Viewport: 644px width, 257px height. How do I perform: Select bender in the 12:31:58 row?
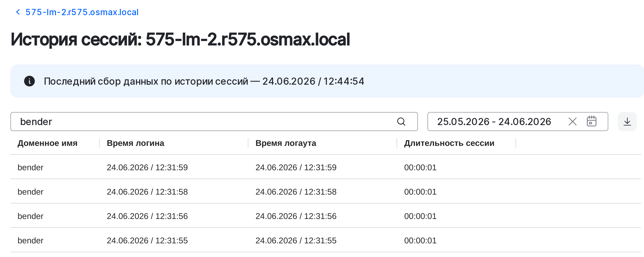(30, 192)
